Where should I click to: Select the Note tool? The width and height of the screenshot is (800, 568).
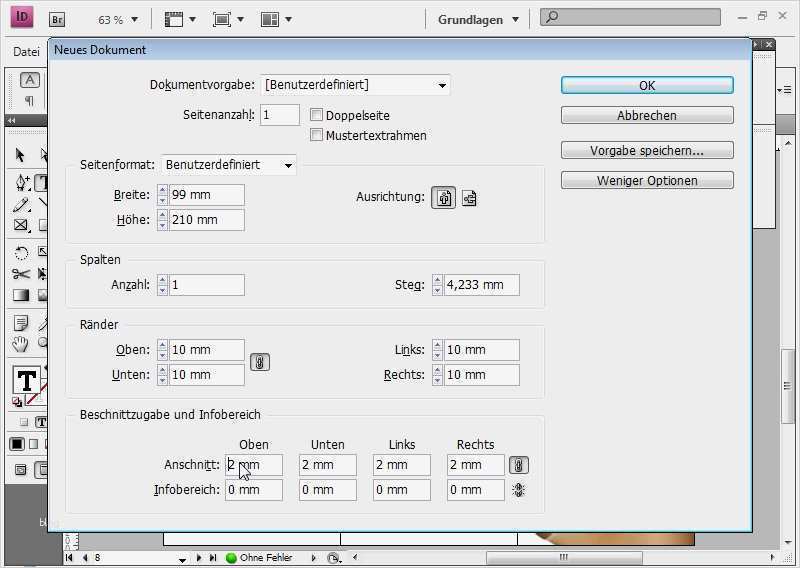coord(21,323)
